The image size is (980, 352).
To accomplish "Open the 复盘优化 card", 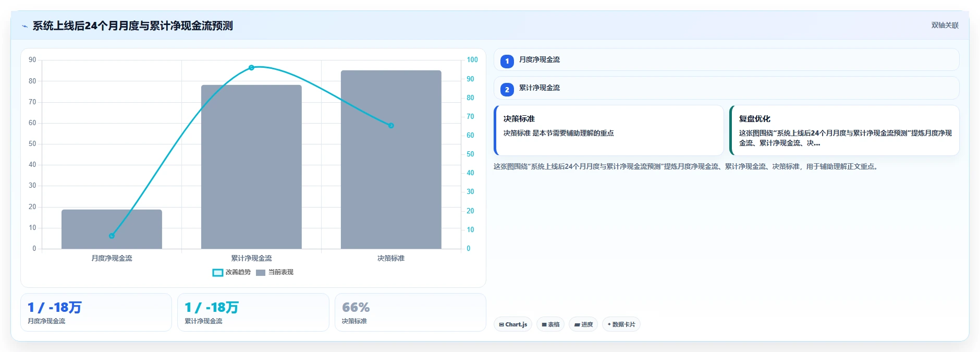I will click(x=844, y=130).
